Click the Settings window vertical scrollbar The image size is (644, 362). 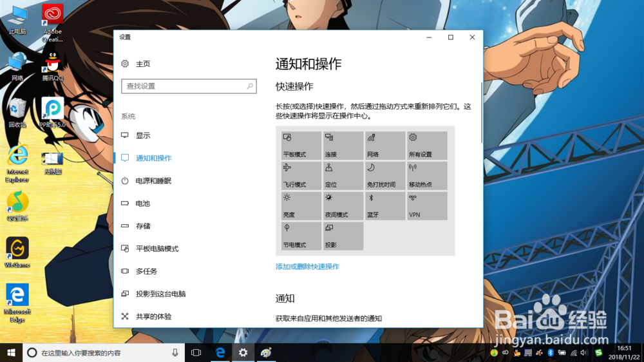[x=481, y=113]
